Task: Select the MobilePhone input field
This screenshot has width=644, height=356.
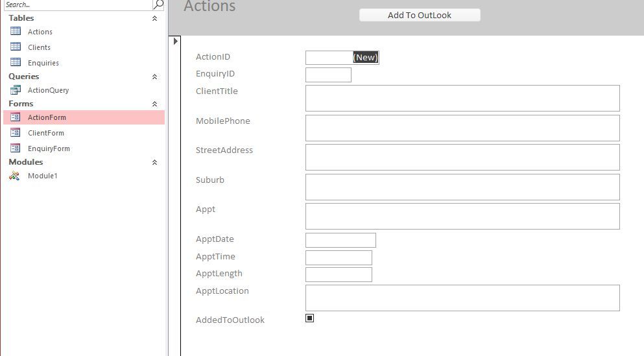Action: click(x=462, y=128)
